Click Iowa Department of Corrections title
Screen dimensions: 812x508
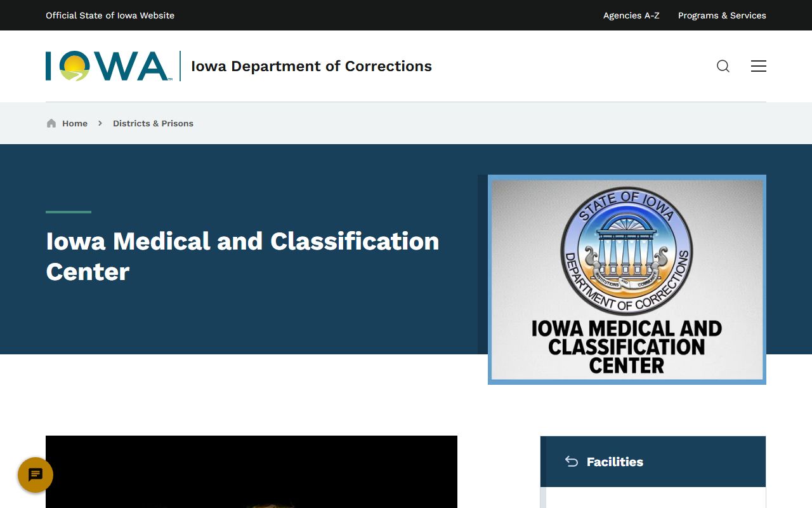point(311,66)
